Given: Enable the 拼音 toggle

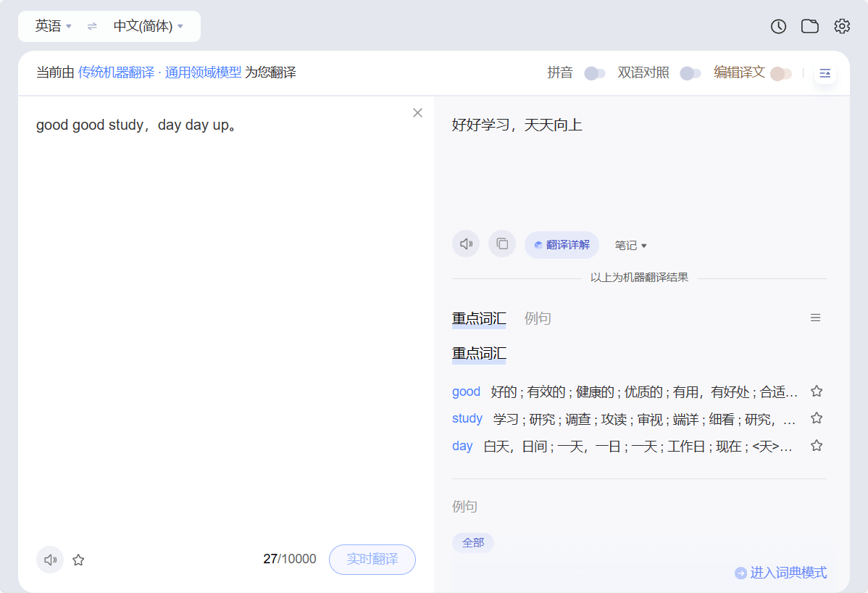Looking at the screenshot, I should pyautogui.click(x=595, y=73).
